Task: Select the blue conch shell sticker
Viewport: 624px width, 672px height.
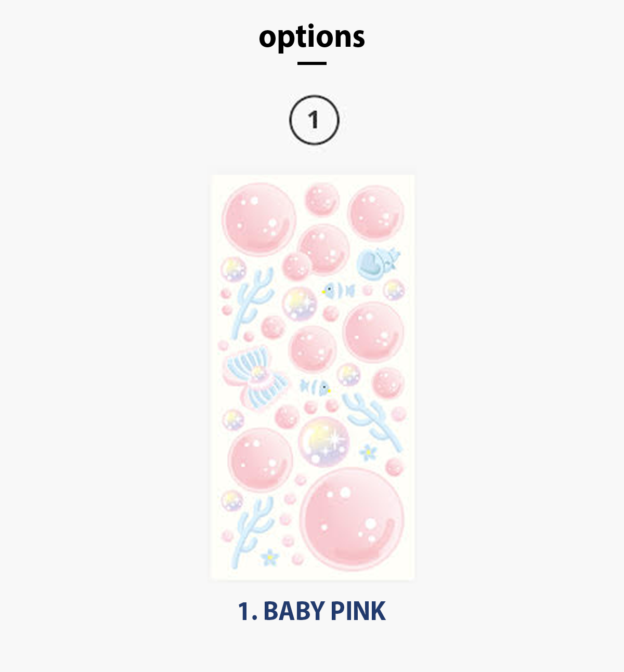Action: point(376,263)
